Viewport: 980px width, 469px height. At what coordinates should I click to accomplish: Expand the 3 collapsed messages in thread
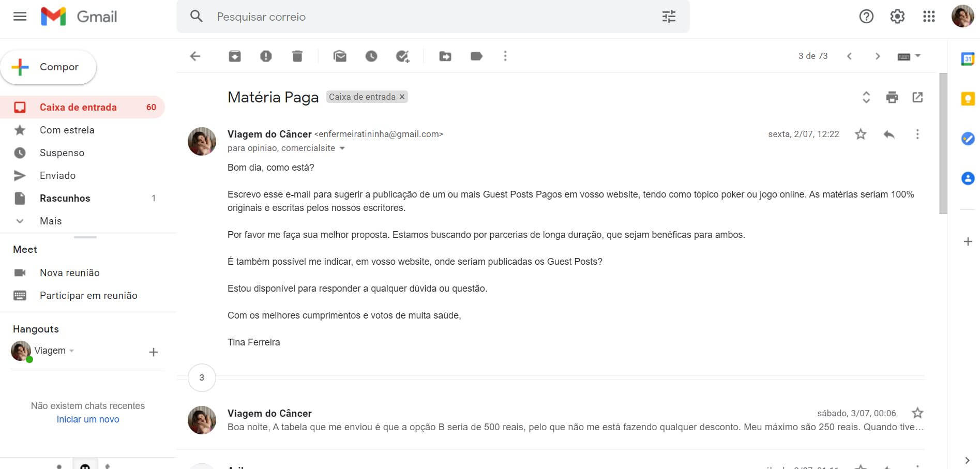pos(201,377)
